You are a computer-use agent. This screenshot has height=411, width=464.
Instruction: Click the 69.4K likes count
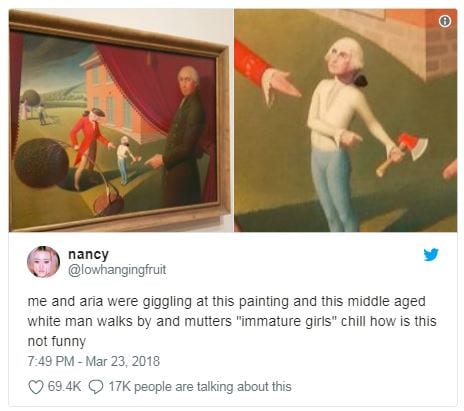tap(64, 387)
